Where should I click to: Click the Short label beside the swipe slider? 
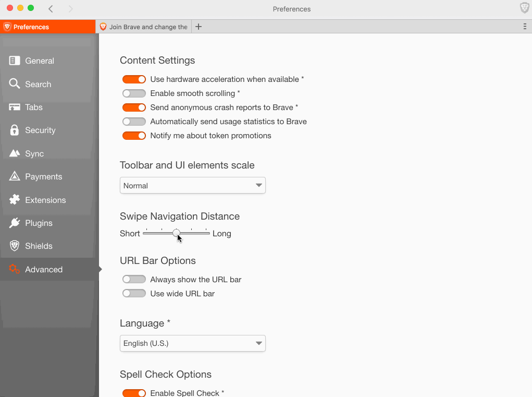130,234
